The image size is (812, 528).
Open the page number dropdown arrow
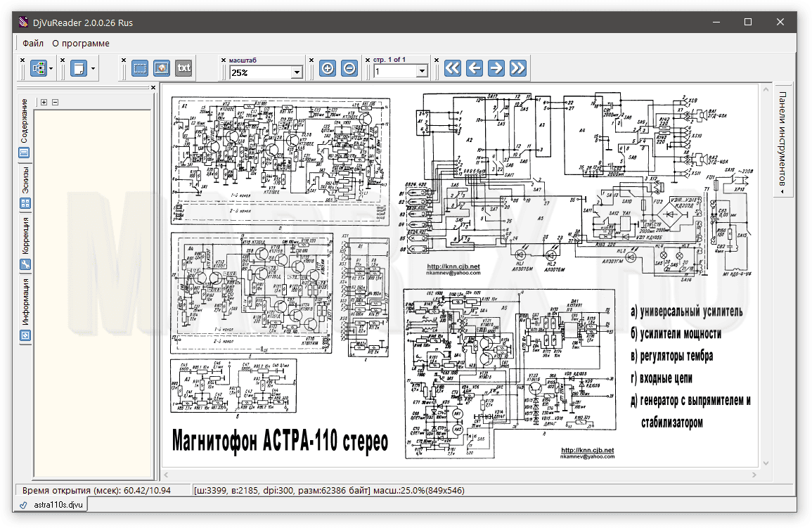coord(423,72)
